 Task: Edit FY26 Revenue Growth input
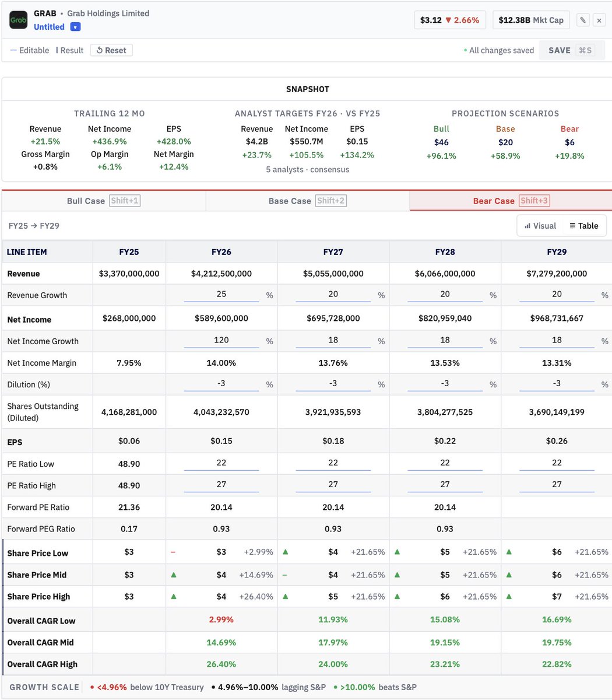coord(221,295)
